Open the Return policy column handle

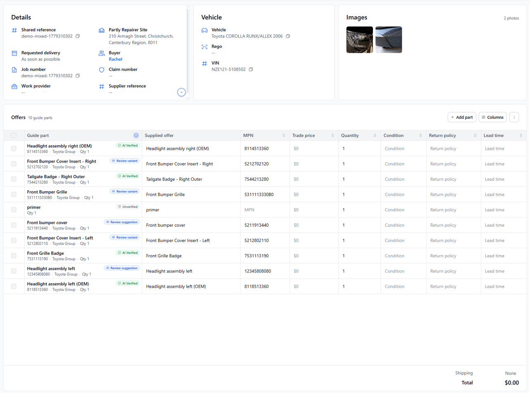click(x=475, y=135)
